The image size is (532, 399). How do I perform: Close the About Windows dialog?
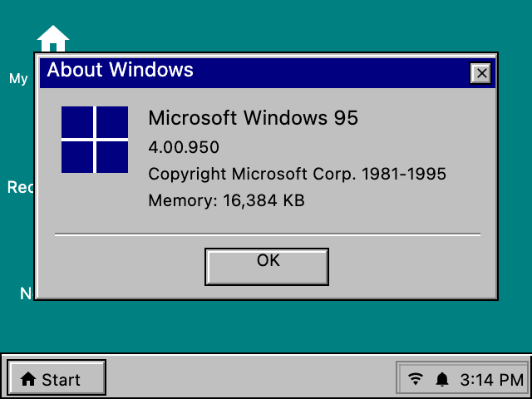click(480, 73)
